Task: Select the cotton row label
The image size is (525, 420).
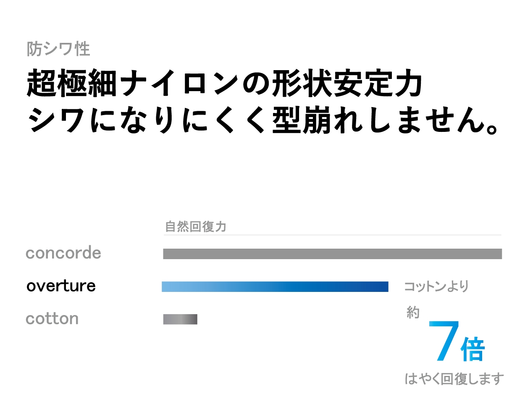Action: coord(52,319)
